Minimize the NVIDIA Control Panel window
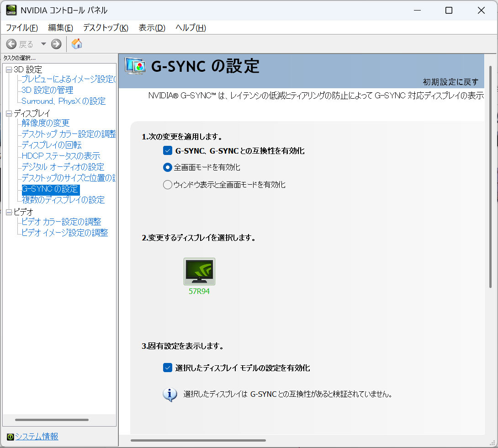This screenshot has width=498, height=448. pyautogui.click(x=417, y=11)
